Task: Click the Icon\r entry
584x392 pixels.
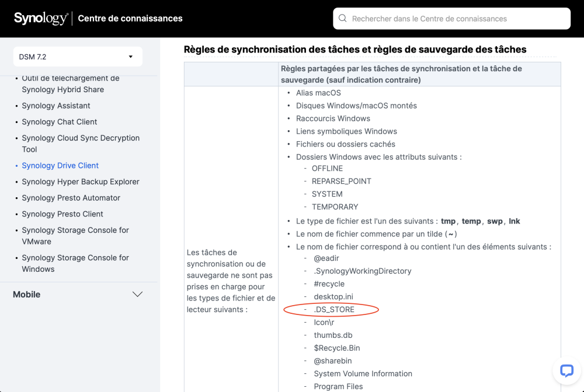Action: [x=324, y=323]
